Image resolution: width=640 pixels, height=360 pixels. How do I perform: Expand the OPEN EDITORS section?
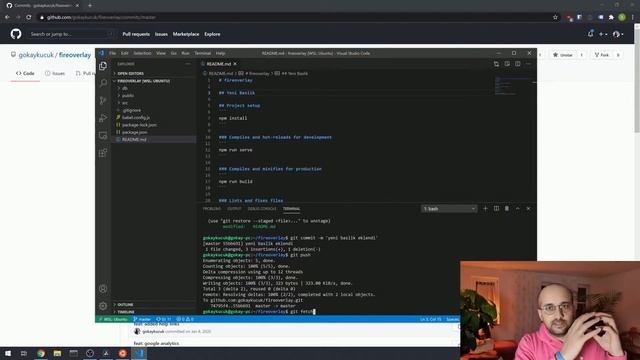click(x=153, y=73)
